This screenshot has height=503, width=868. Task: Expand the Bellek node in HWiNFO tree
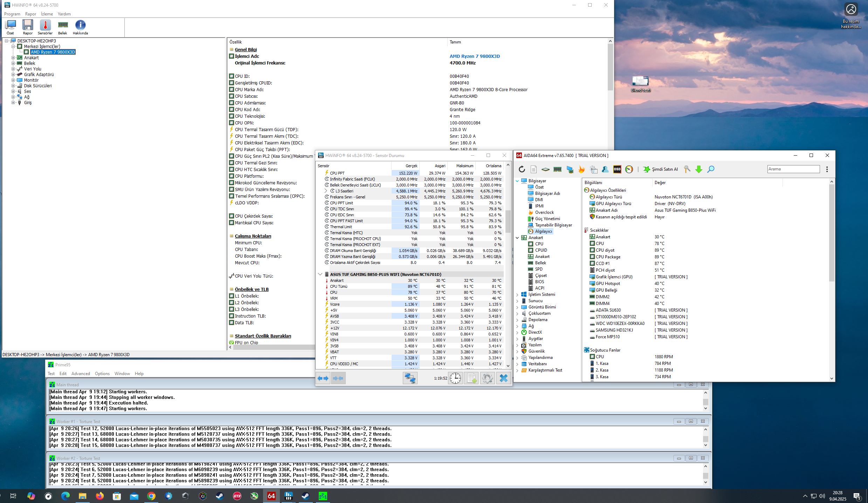(x=13, y=63)
